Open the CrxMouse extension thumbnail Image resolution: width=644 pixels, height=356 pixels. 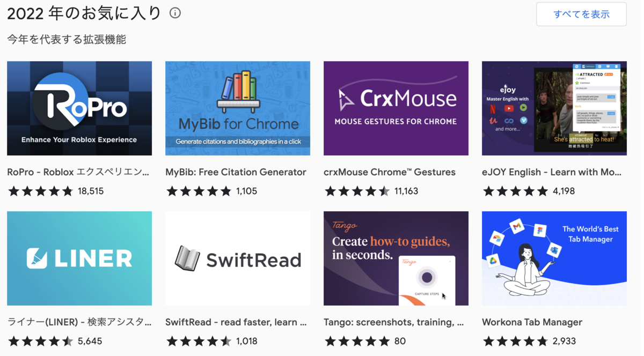pos(396,108)
